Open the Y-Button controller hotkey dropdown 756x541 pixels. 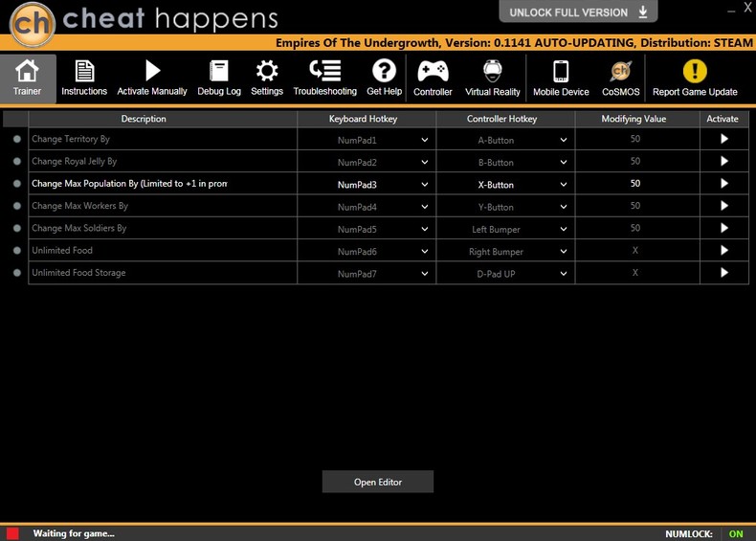click(563, 207)
